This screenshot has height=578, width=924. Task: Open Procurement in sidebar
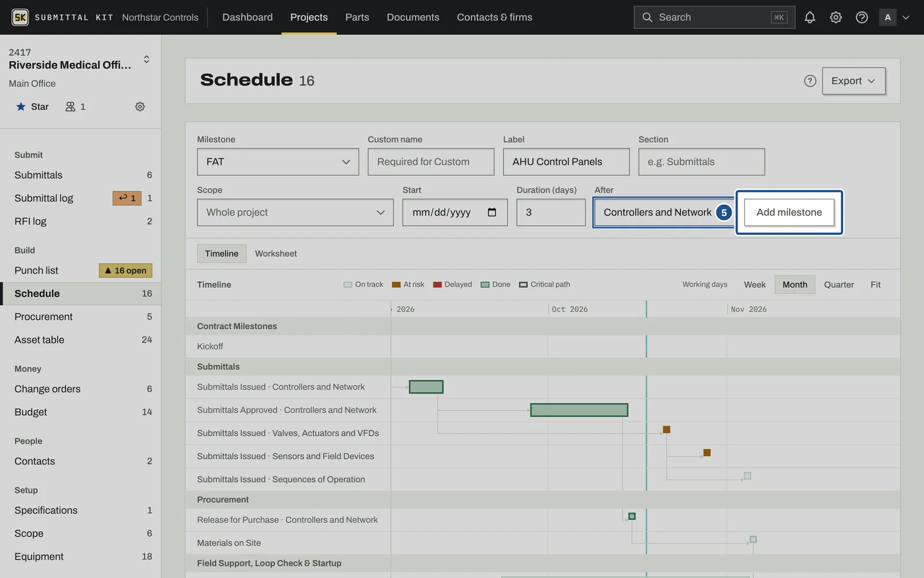click(x=80, y=317)
